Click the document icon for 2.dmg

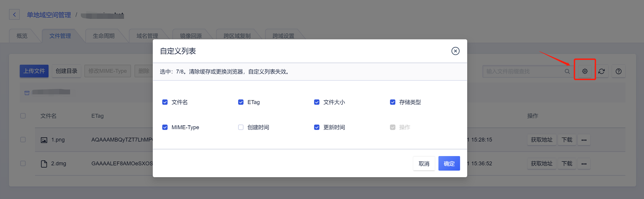[44, 164]
